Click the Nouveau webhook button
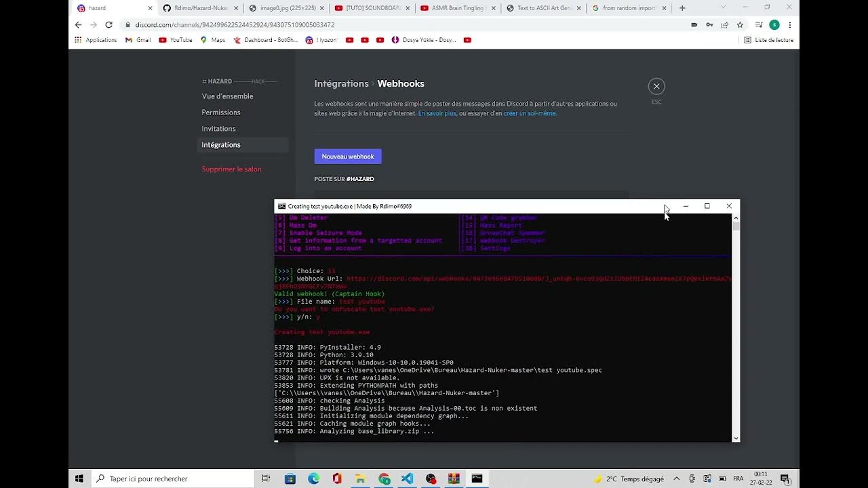 (x=348, y=157)
